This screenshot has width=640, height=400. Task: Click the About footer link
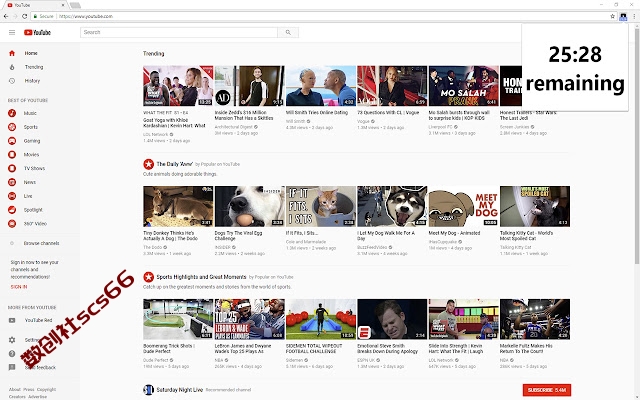click(15, 389)
